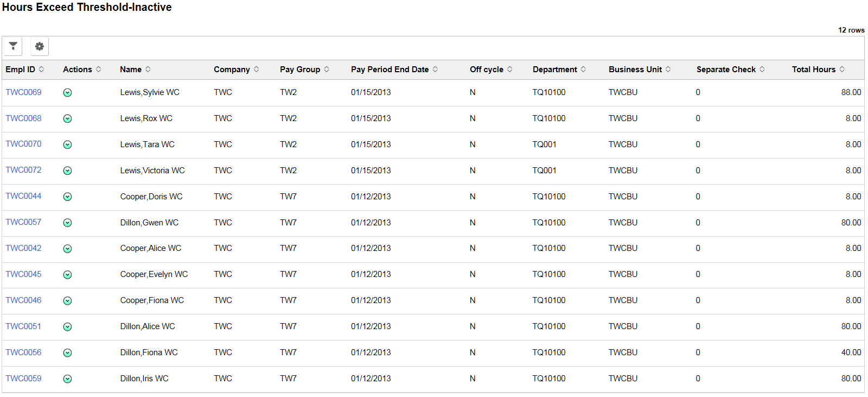Screen dimensions: 868x397
Task: Sort by Separate Check column
Action: [x=731, y=70]
